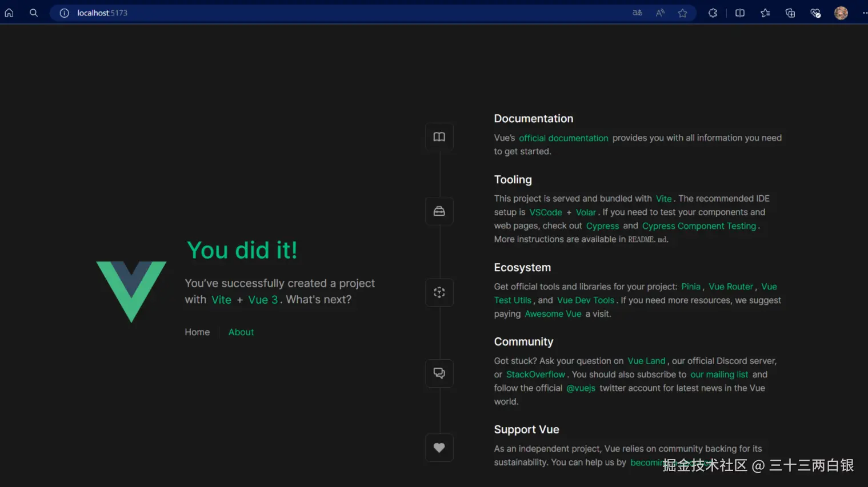Click the Community heading

523,342
